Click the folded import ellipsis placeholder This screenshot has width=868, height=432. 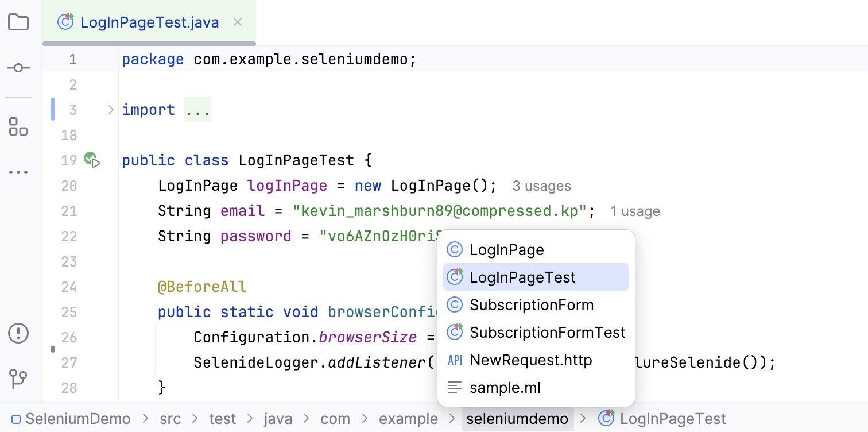pos(197,110)
